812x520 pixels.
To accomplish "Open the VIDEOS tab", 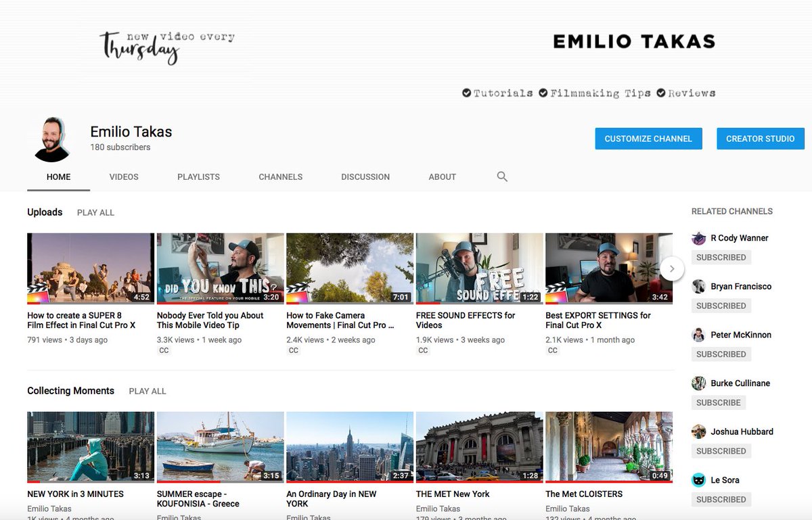I will 124,177.
